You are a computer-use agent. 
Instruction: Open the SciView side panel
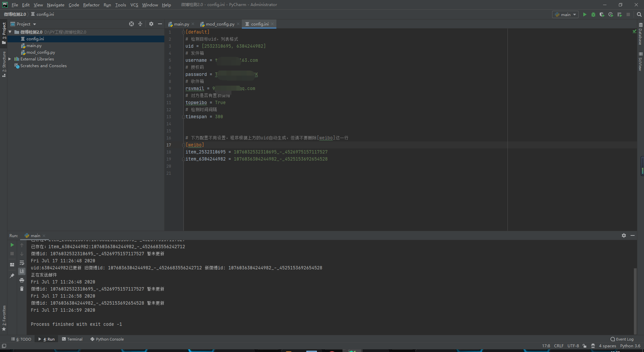pos(640,61)
